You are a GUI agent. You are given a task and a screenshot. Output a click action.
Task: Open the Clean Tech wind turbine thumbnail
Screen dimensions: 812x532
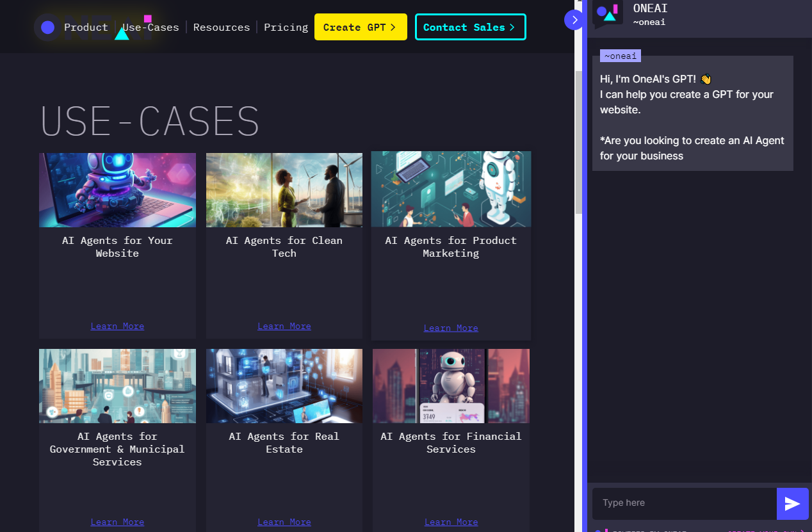(284, 190)
